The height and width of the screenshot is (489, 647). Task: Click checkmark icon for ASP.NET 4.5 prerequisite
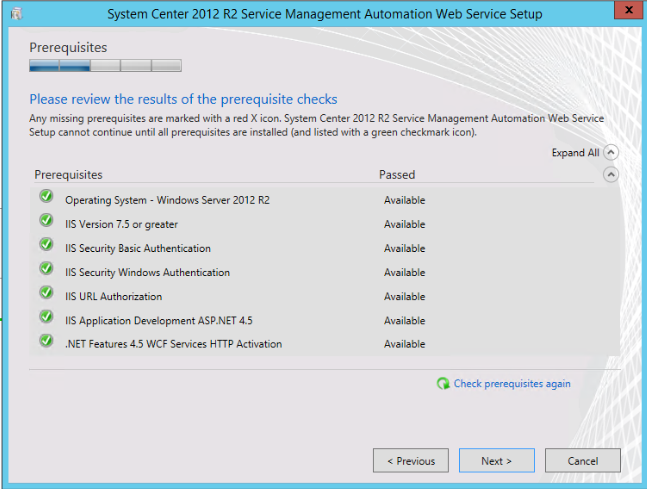[46, 317]
